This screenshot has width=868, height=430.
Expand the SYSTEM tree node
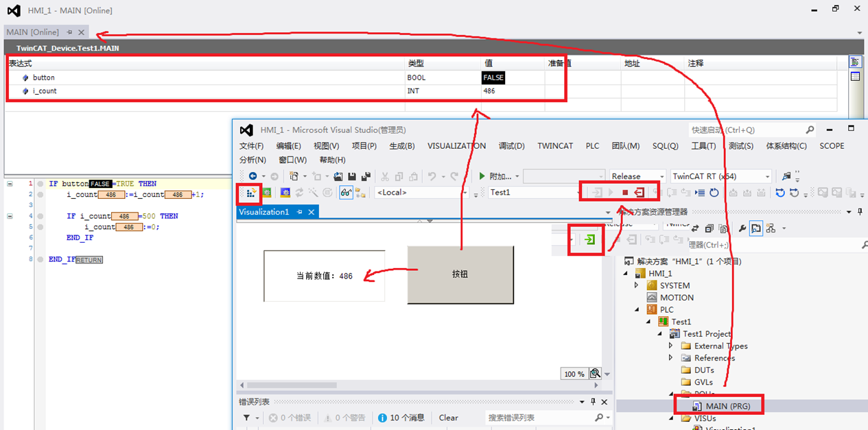[637, 285]
